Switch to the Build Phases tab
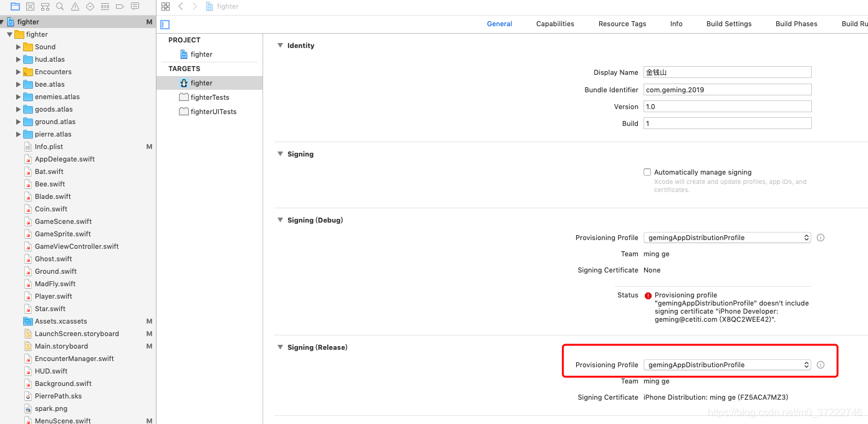The image size is (868, 424). click(x=796, y=24)
